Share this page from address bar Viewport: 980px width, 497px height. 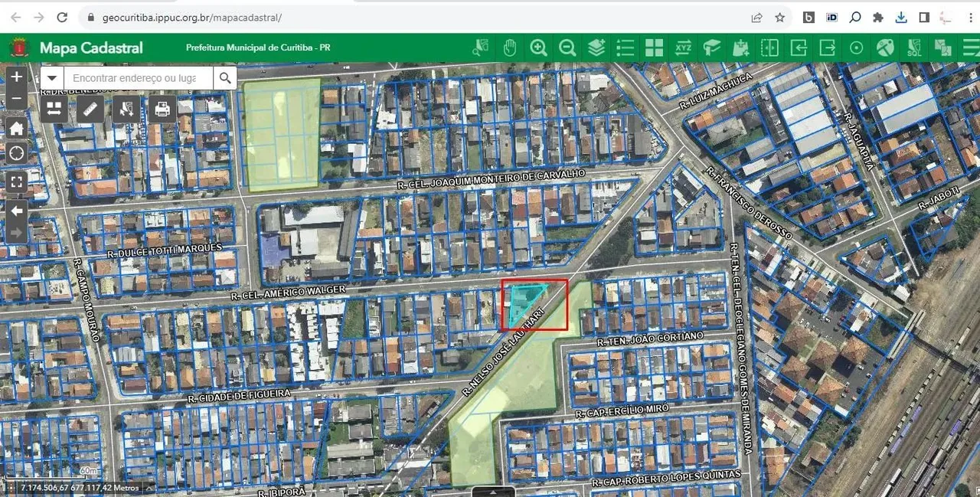pyautogui.click(x=756, y=17)
